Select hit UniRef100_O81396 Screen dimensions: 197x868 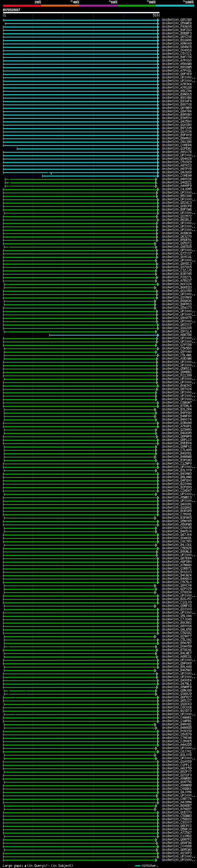point(177,142)
